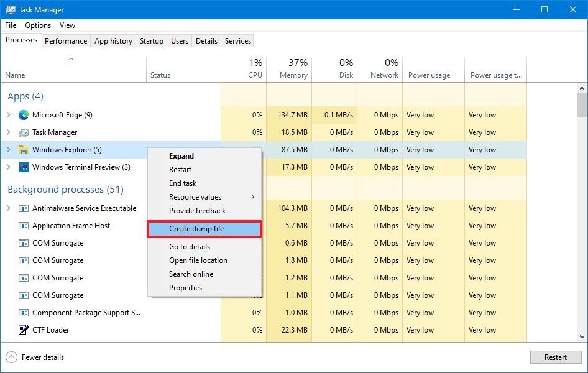
Task: Open the Options menu
Action: [37, 25]
